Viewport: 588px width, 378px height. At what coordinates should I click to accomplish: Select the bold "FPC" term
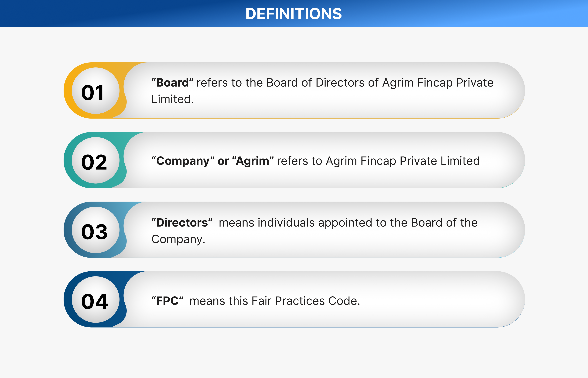[168, 301]
